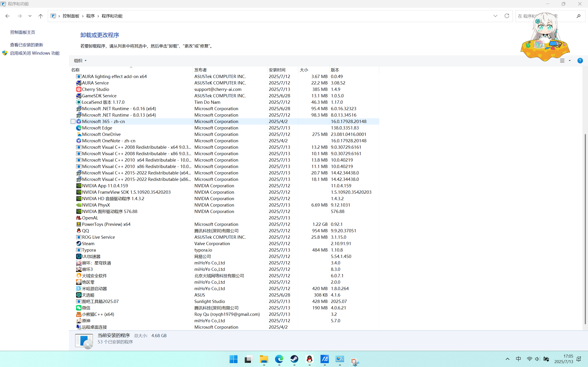Image resolution: width=588 pixels, height=367 pixels.
Task: Open the help question-mark icon
Action: tap(580, 61)
